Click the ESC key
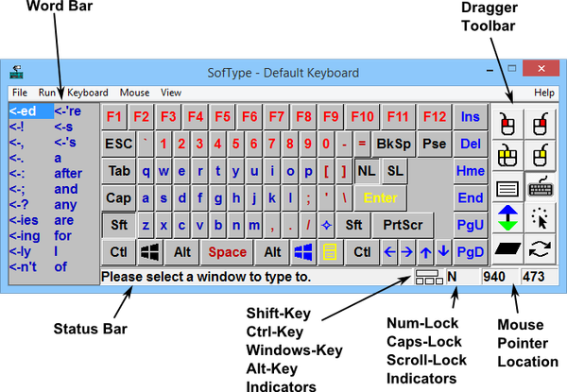 point(119,144)
